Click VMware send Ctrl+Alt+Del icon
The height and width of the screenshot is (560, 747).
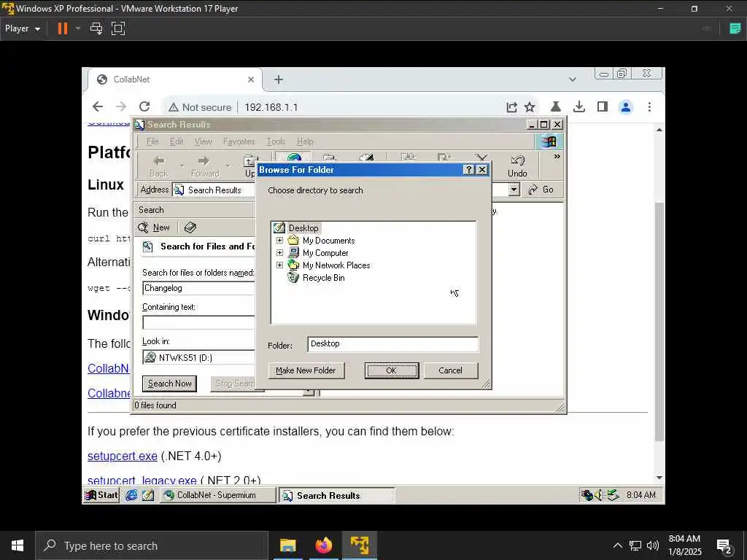pyautogui.click(x=96, y=28)
